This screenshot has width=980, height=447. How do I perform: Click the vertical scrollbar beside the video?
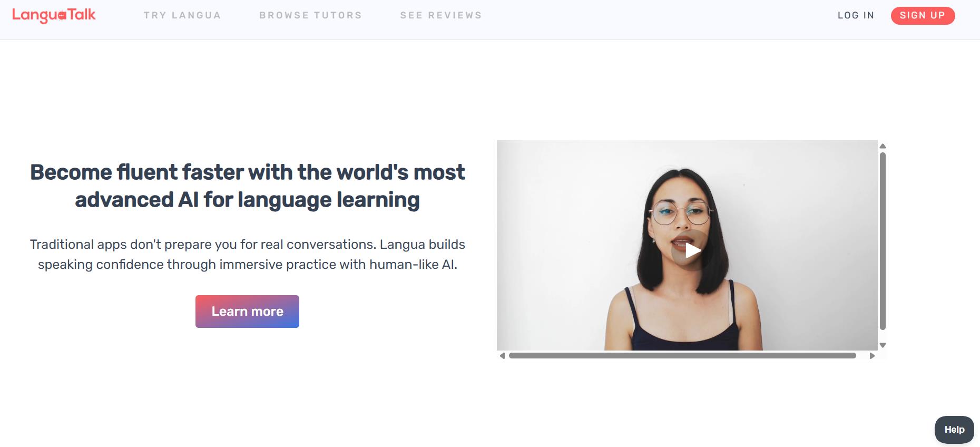pos(883,241)
